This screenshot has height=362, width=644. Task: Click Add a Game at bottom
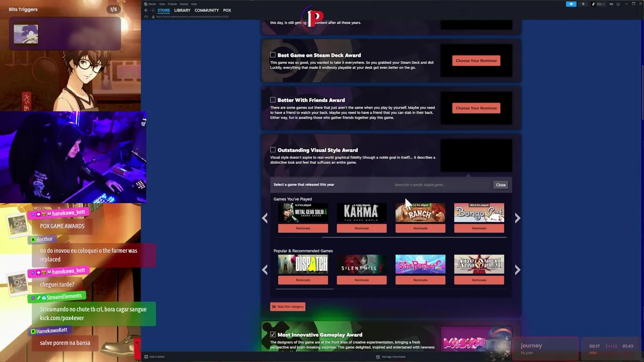click(x=154, y=357)
